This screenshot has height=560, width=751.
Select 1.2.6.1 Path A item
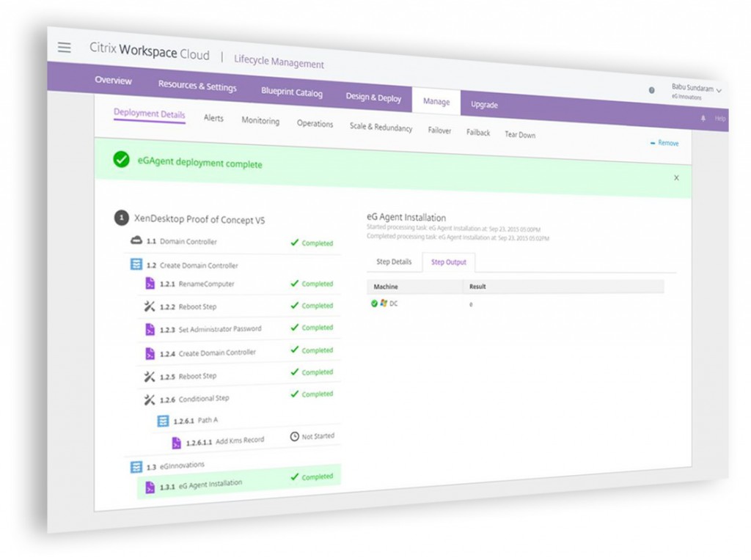tap(195, 420)
